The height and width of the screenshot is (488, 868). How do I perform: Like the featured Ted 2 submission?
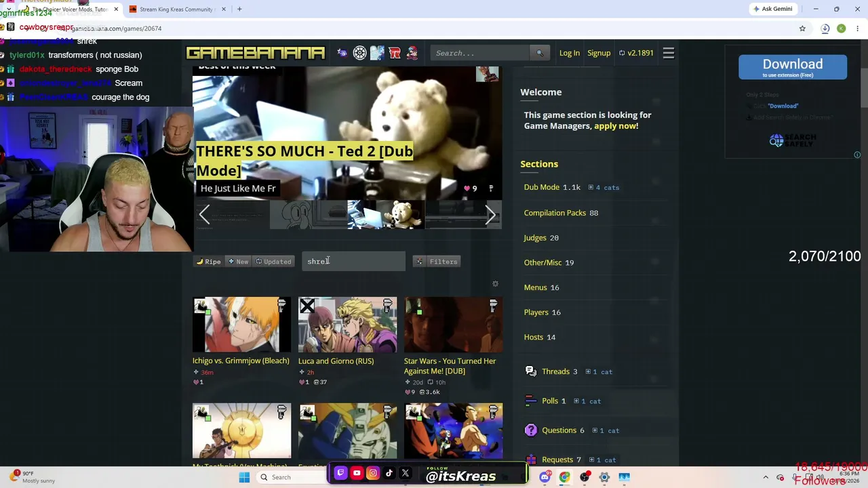point(471,188)
